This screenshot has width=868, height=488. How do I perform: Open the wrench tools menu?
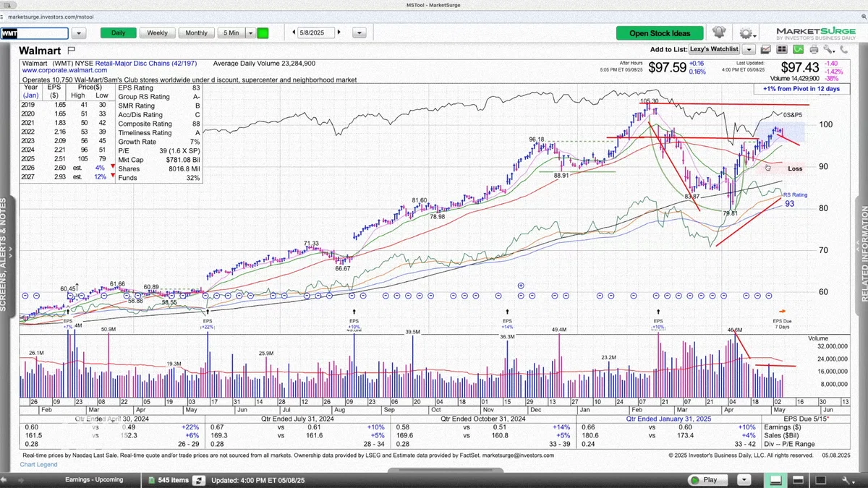point(828,49)
